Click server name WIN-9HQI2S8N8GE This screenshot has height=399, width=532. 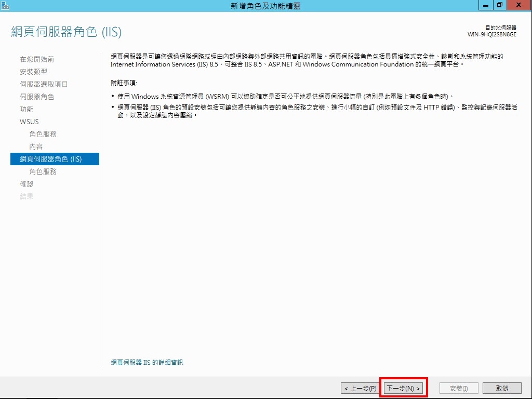tap(491, 34)
